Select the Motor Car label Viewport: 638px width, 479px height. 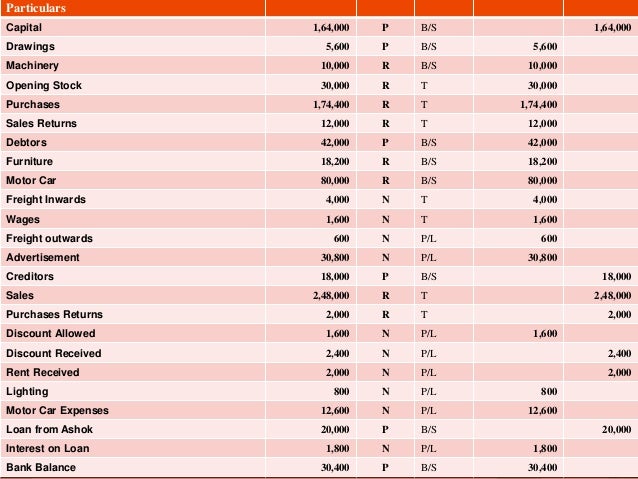click(x=31, y=180)
